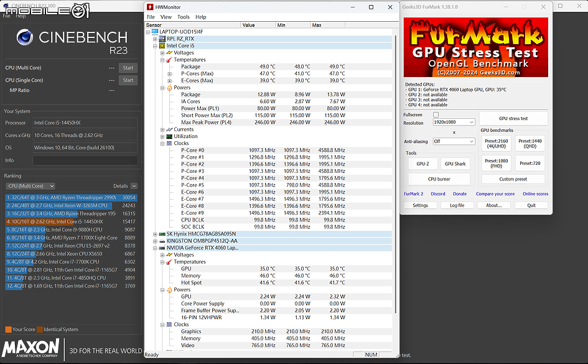588x364 pixels.
Task: Open the Tools menu in HWMonitor
Action: [184, 17]
